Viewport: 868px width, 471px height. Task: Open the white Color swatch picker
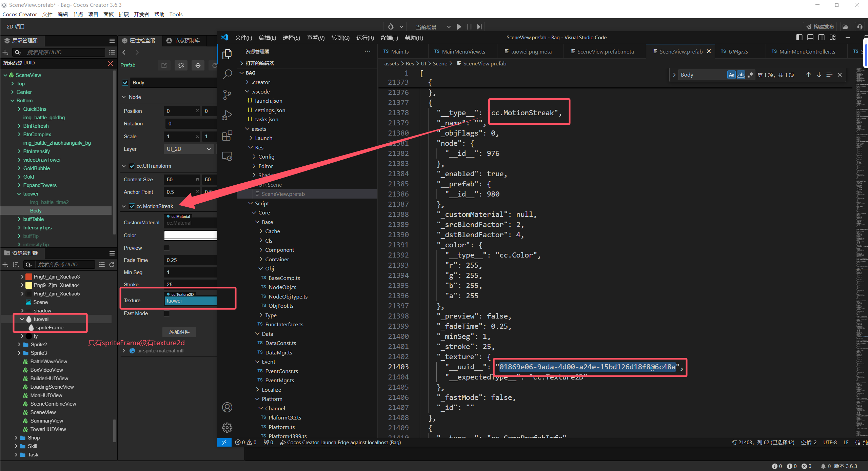(x=191, y=235)
